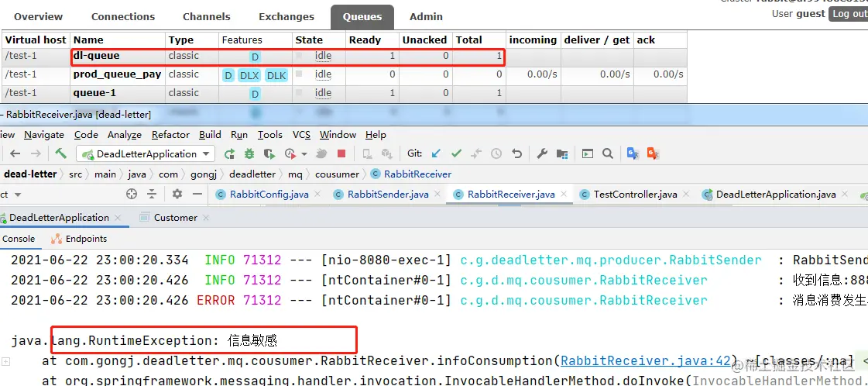
Task: Start debugging with the bug icon
Action: [249, 153]
